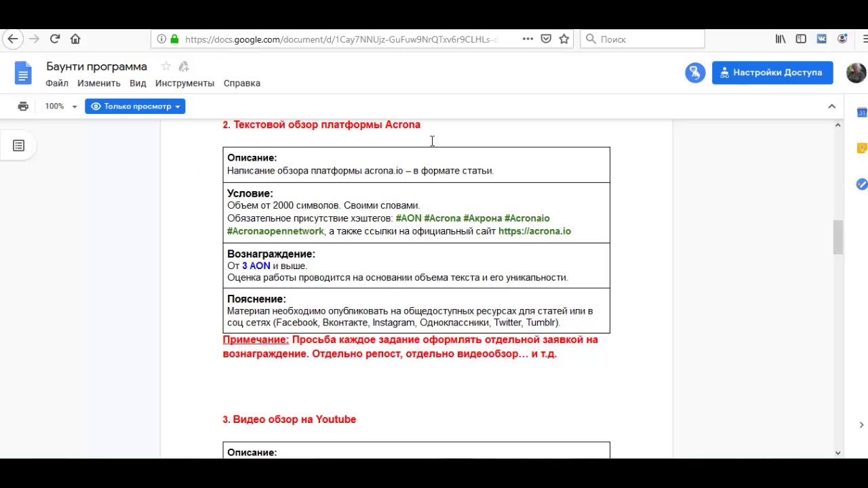Show document outline icon

19,146
